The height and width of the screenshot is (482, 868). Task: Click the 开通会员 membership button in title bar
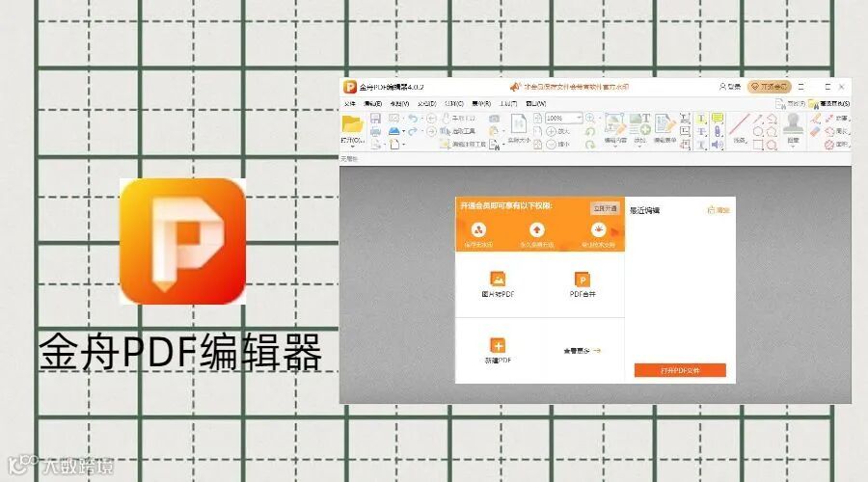coord(769,87)
